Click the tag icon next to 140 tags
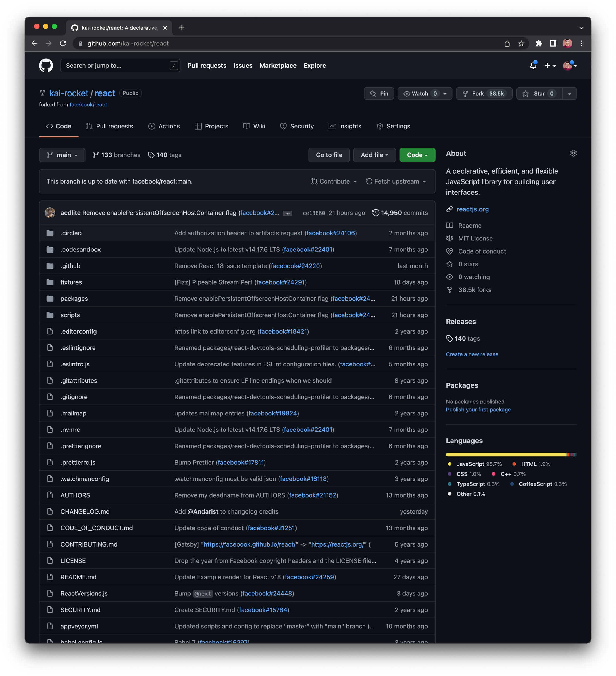 151,155
